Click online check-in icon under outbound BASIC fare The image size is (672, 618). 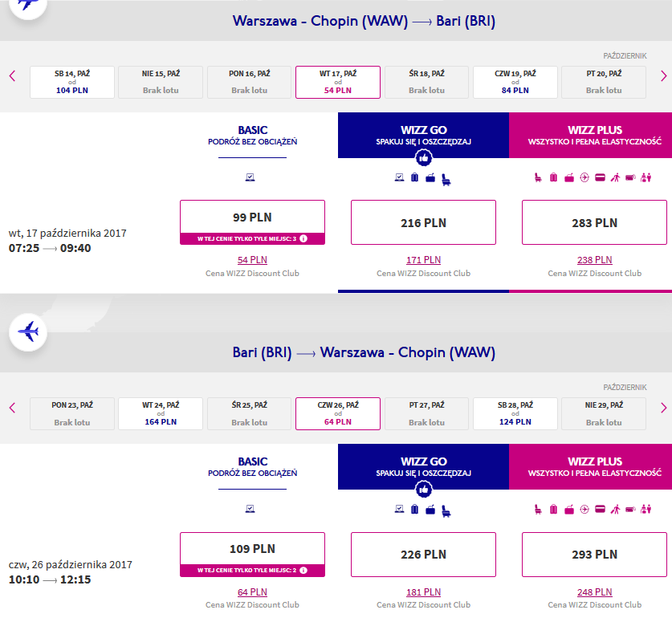[250, 177]
